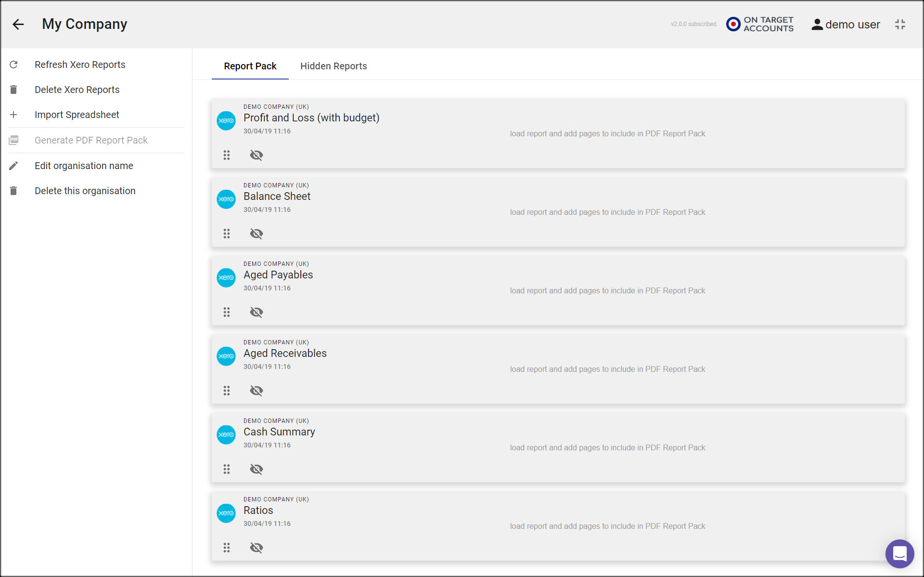Click the Xero logo on Profit and Loss card
This screenshot has width=924, height=577.
pyautogui.click(x=226, y=120)
